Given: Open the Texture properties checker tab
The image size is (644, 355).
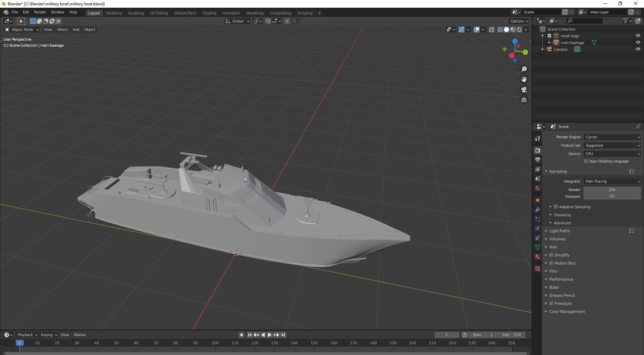Looking at the screenshot, I should tap(538, 269).
